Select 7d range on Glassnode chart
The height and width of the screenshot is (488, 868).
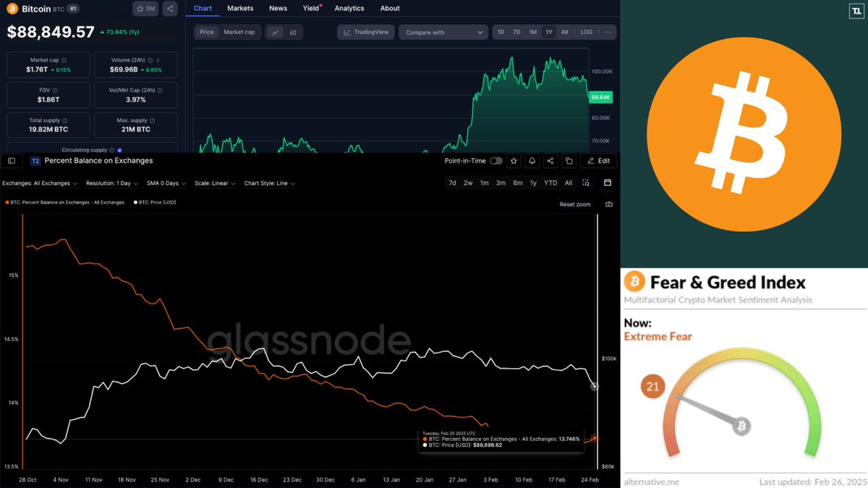[452, 183]
